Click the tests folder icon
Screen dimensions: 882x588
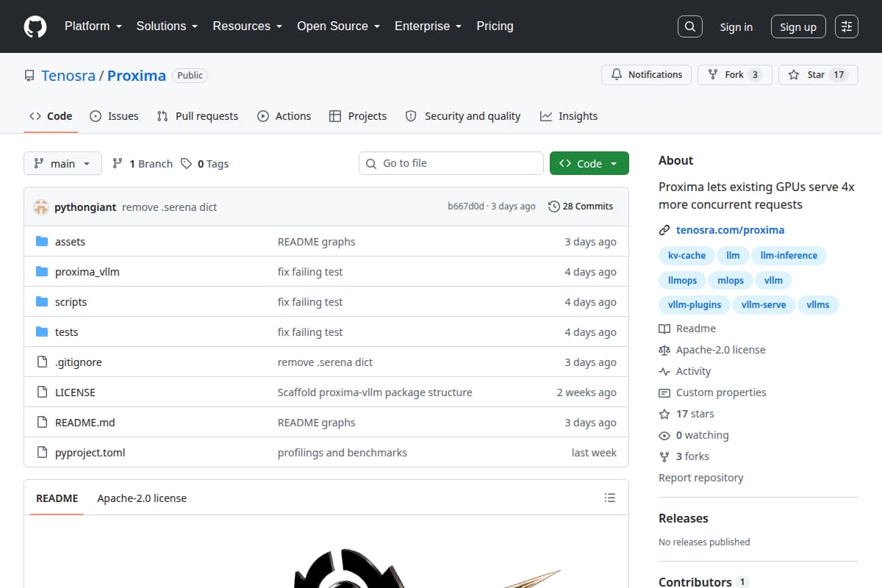[42, 332]
